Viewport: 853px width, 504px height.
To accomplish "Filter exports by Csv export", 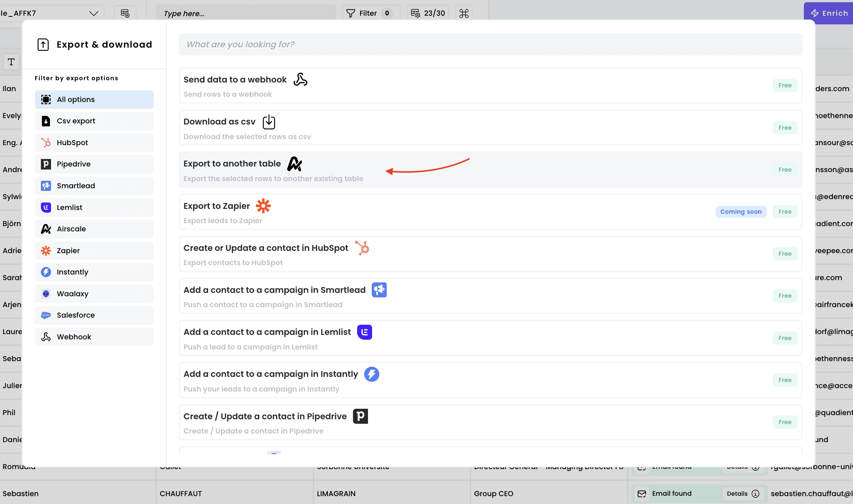I will [x=94, y=121].
